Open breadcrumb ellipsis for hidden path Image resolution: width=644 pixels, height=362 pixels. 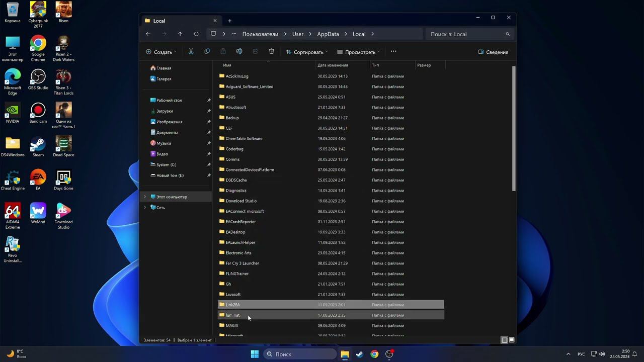[x=234, y=34]
